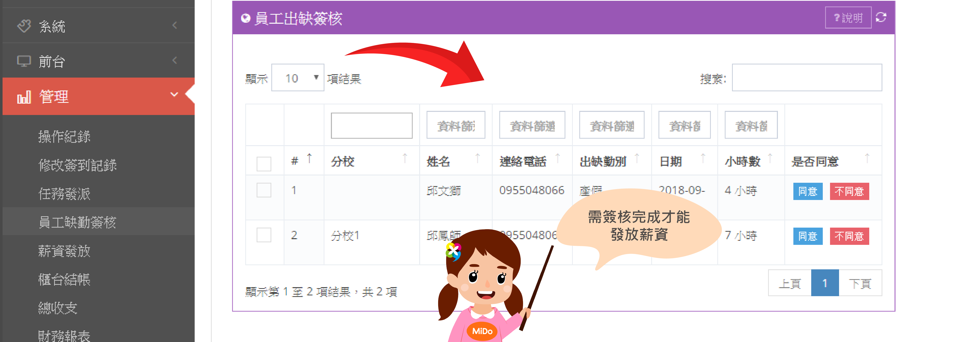This screenshot has height=342, width=980.
Task: Click 不同意 button for row 2
Action: (x=849, y=236)
